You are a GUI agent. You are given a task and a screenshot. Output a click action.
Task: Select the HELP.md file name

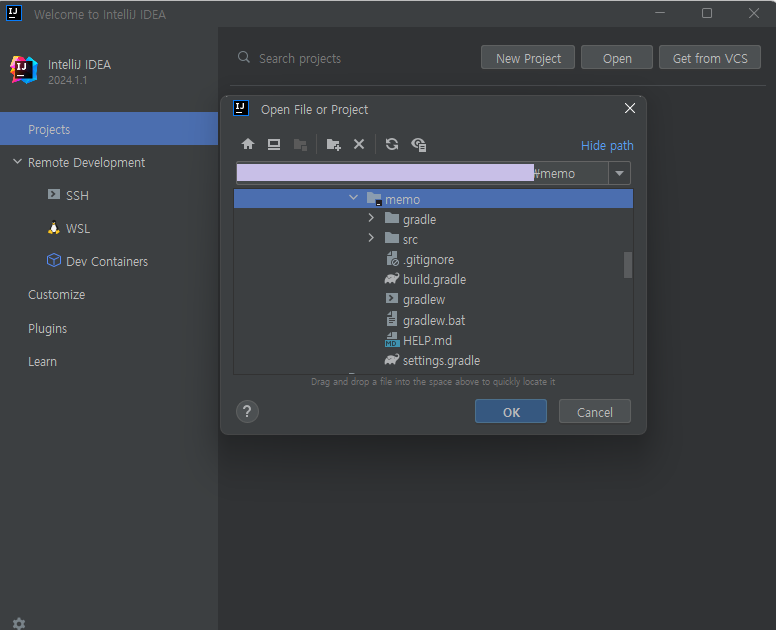(x=427, y=340)
